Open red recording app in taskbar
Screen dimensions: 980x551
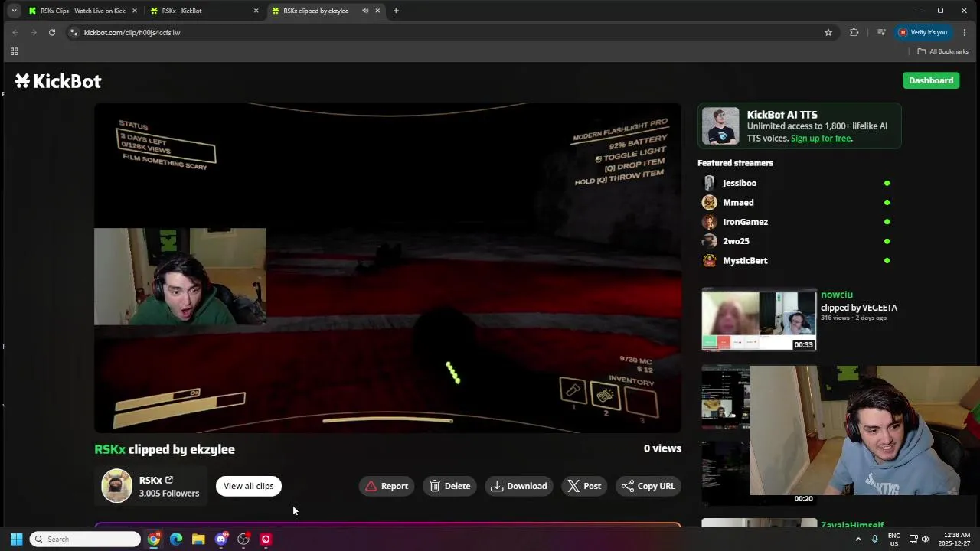[266, 540]
